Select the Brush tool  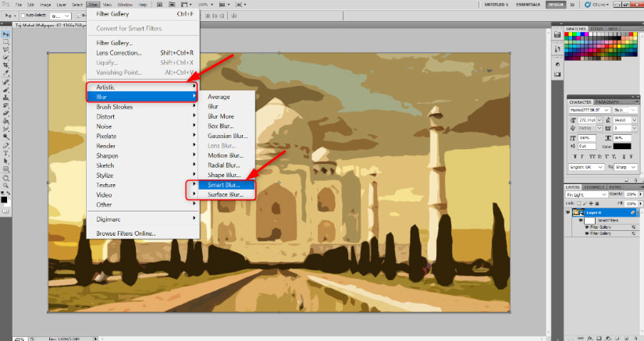5,90
